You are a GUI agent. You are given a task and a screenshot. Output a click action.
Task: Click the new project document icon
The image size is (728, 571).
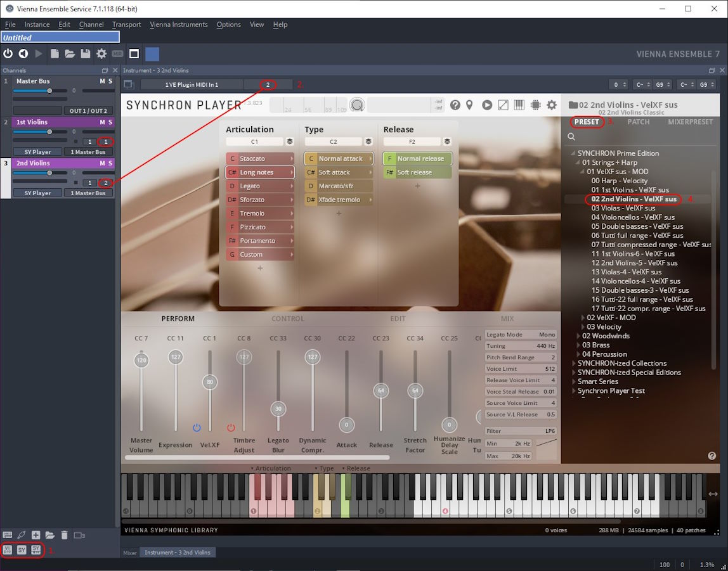(55, 54)
